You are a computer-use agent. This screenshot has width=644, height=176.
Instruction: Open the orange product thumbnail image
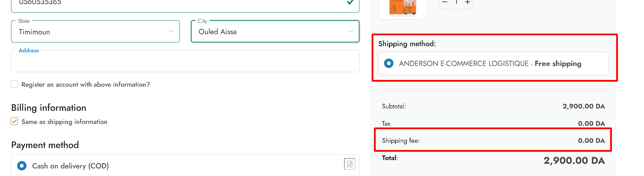(x=403, y=8)
